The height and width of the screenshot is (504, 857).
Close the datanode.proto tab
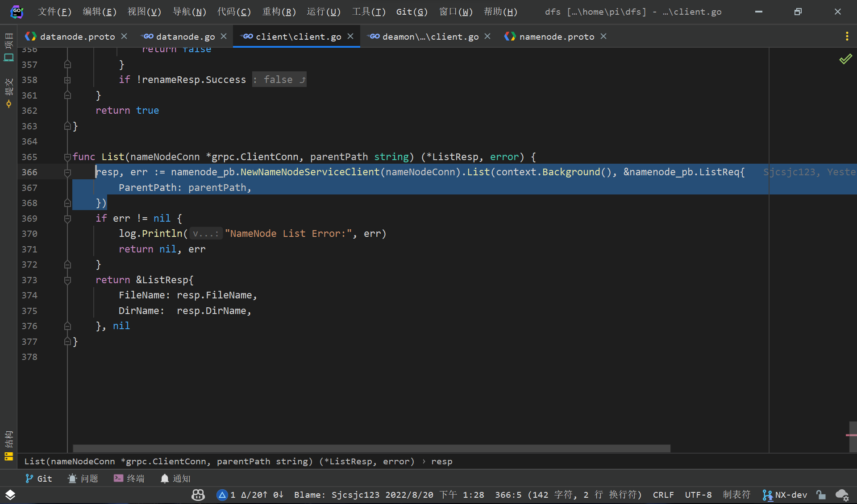(124, 36)
